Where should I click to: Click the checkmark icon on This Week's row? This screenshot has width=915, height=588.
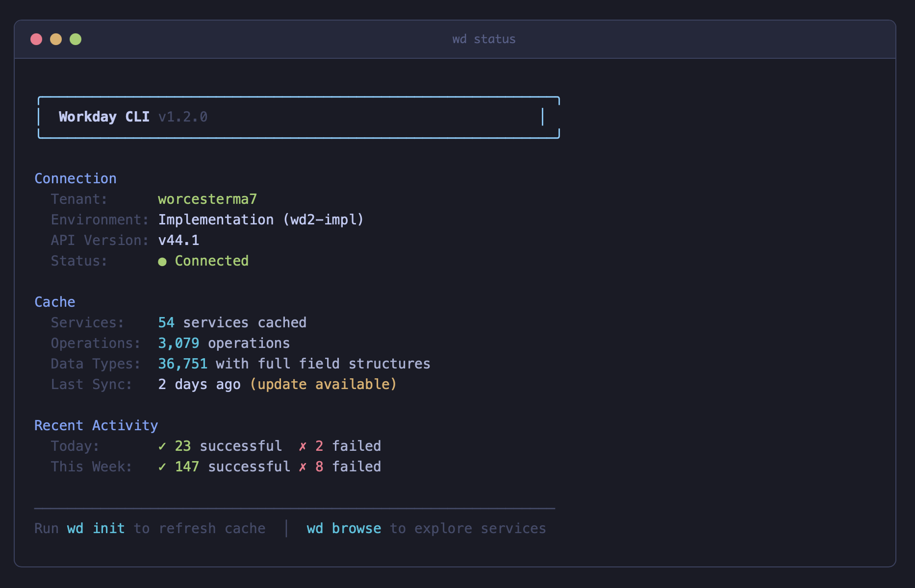162,466
